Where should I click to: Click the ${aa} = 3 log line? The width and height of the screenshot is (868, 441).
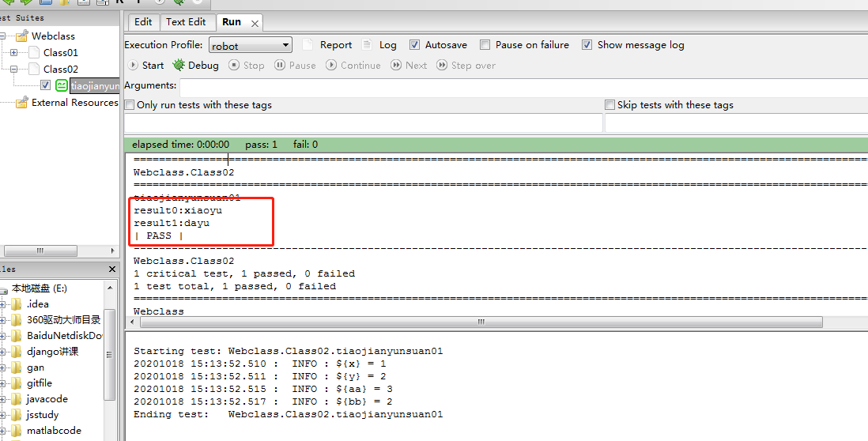click(x=263, y=389)
